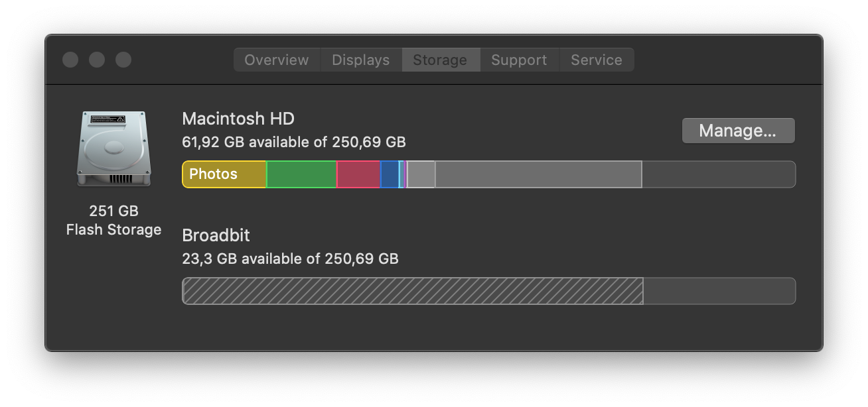The image size is (868, 407).
Task: Click the red close window button
Action: pyautogui.click(x=70, y=60)
